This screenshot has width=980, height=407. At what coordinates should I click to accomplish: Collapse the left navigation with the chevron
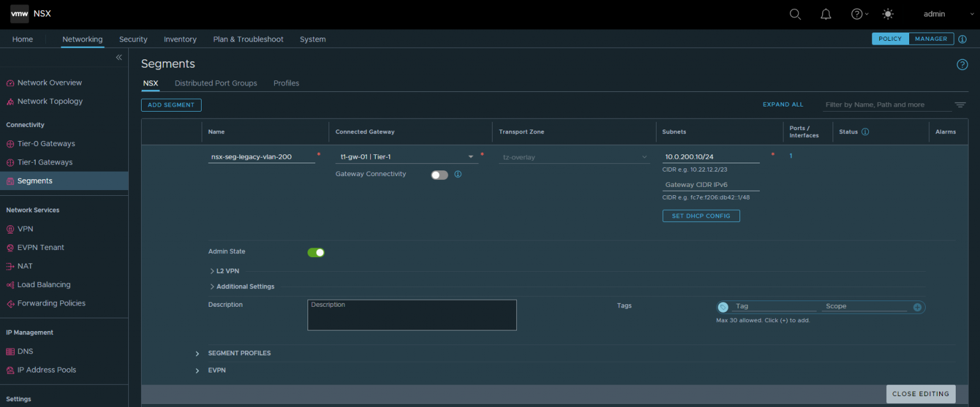point(119,57)
